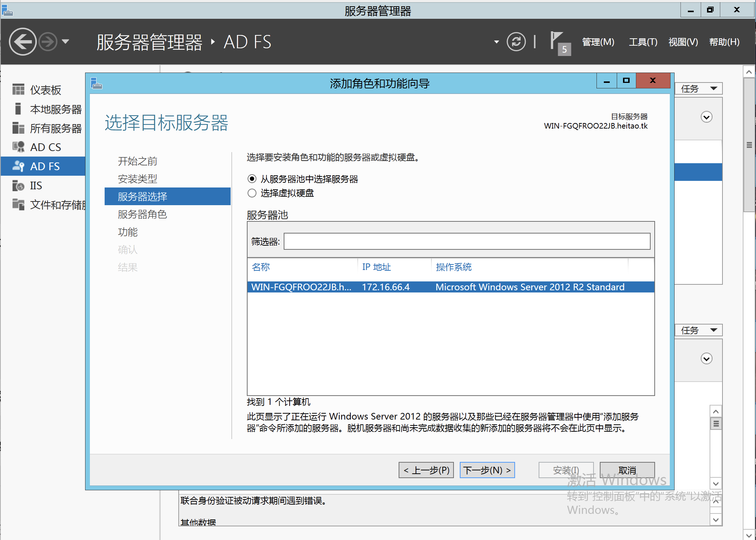Screen dimensions: 756x540
Task: Select 选择虚拟硬盘 radio button
Action: click(252, 193)
